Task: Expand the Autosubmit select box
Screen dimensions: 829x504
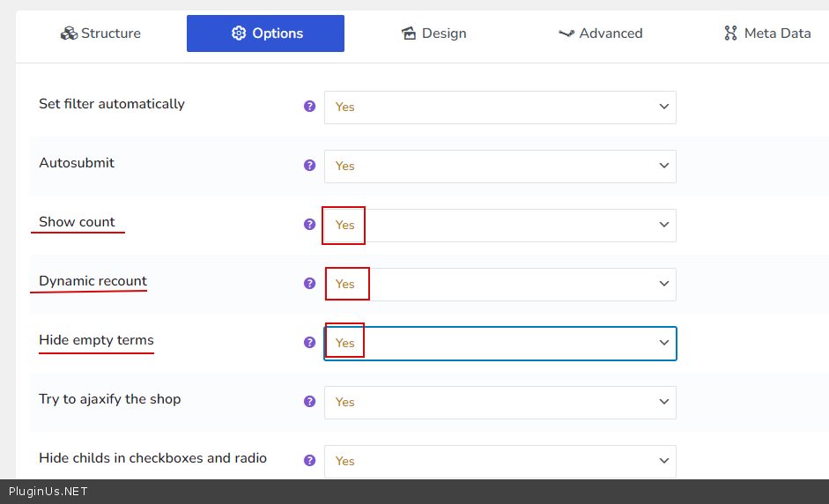Action: pyautogui.click(x=500, y=166)
